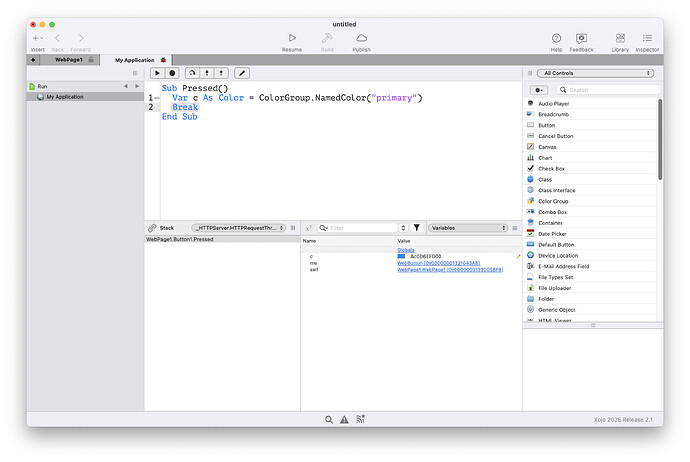
Task: Open the Library panel
Action: 620,38
